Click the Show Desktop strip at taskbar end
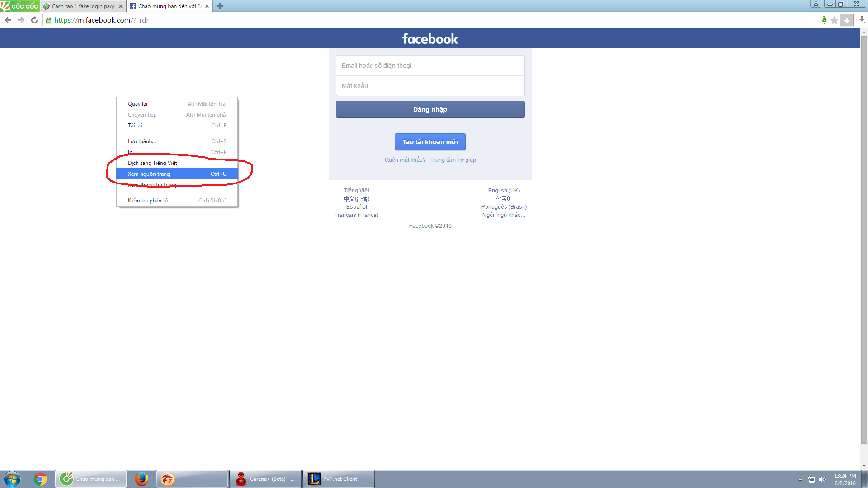Image resolution: width=868 pixels, height=488 pixels. click(864, 479)
